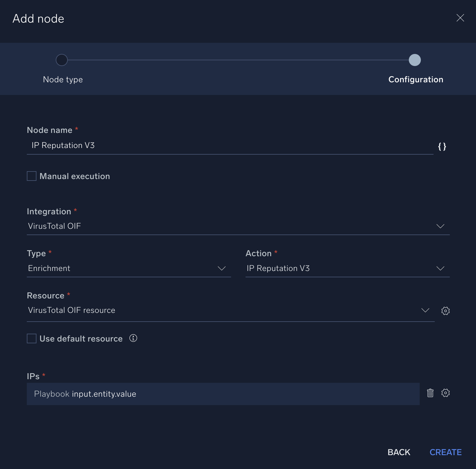Go to the Node type step
The width and height of the screenshot is (476, 469).
63,80
